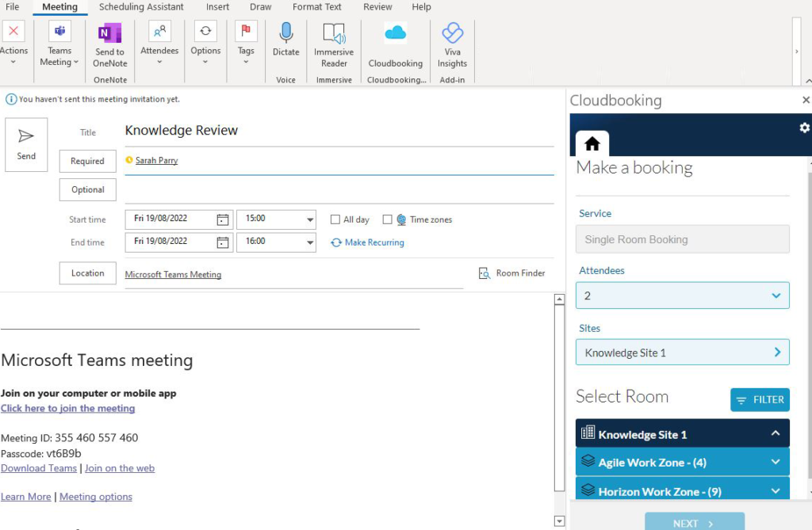This screenshot has width=812, height=530.
Task: Start Dictate voice input
Action: [x=285, y=40]
